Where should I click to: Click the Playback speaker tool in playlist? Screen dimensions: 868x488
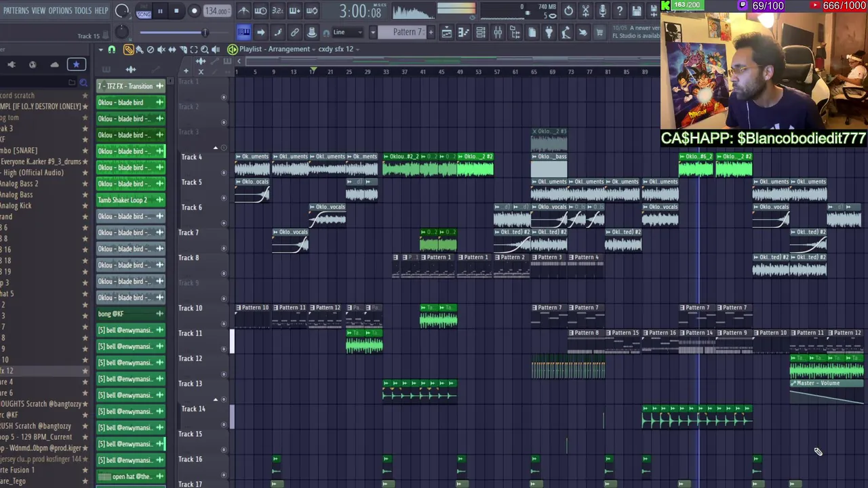pyautogui.click(x=216, y=49)
